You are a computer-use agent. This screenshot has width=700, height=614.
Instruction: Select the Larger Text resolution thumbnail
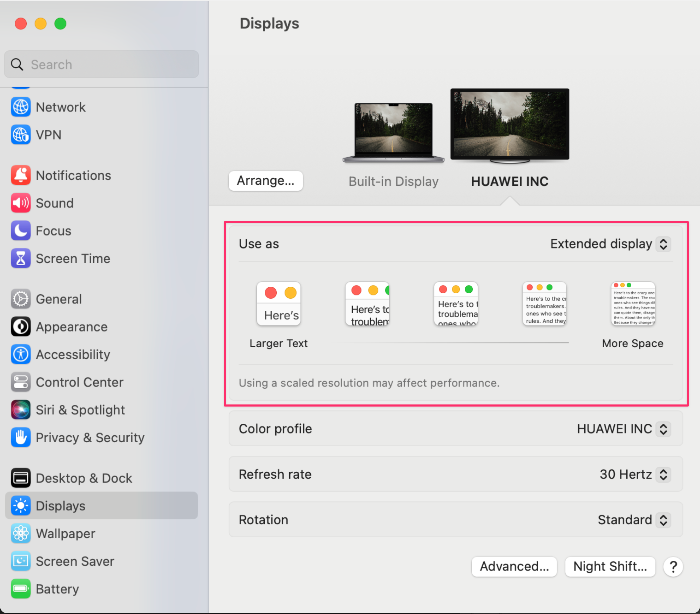pyautogui.click(x=279, y=303)
